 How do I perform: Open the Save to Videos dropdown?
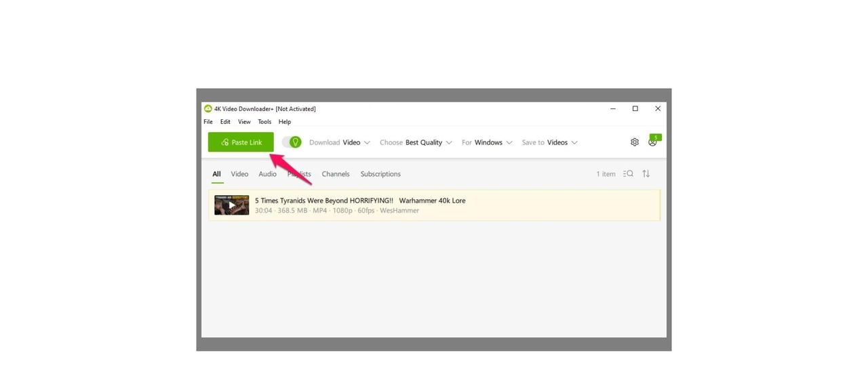pos(550,142)
